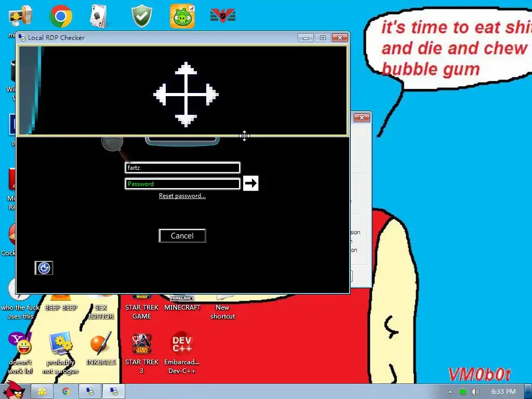This screenshot has height=399, width=532.
Task: Click the Reset password link
Action: click(182, 196)
